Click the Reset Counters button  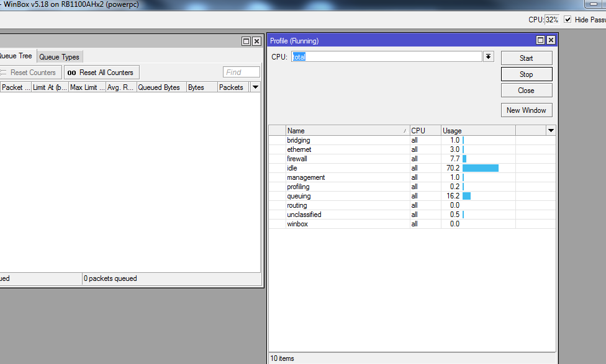point(30,73)
